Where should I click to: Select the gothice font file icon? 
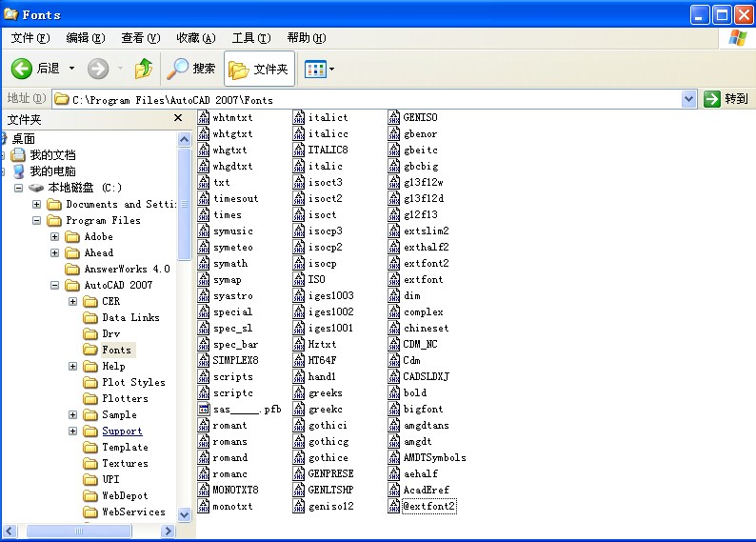click(x=299, y=457)
